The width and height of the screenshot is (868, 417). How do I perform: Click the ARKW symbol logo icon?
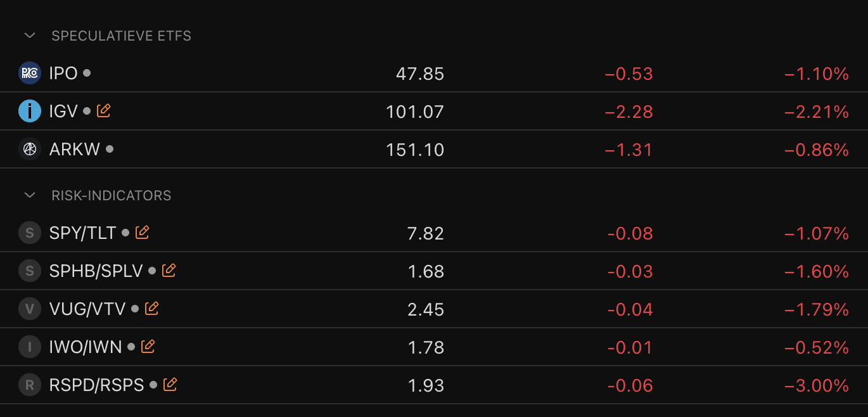pyautogui.click(x=30, y=150)
